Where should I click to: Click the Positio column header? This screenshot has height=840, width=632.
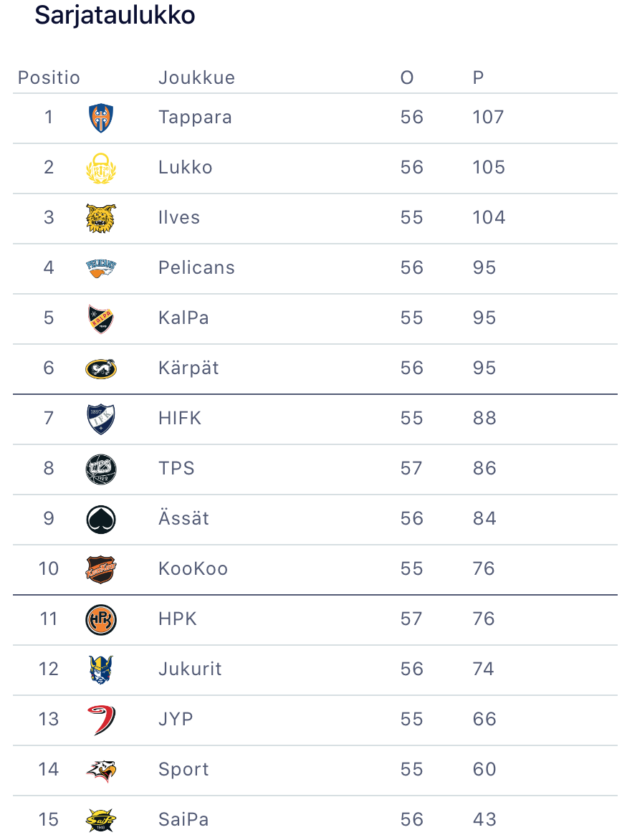49,77
